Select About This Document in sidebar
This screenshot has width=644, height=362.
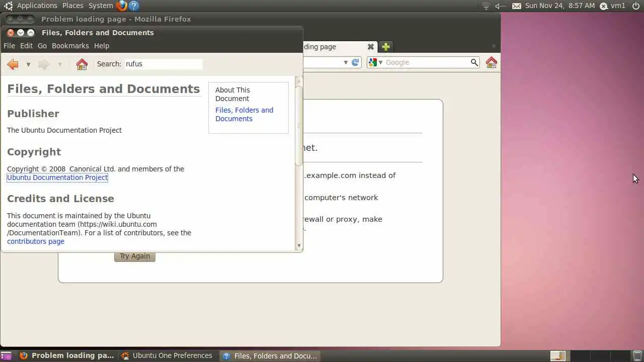tap(232, 94)
